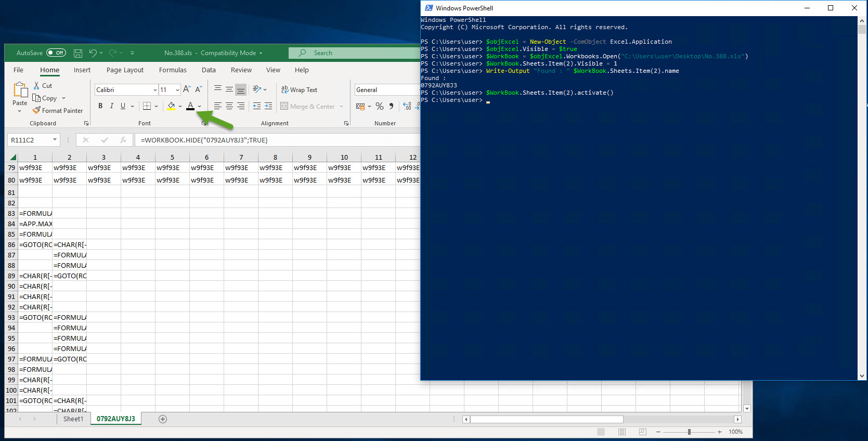Open the Customize Quick Access Toolbar dropdown
This screenshot has height=441, width=868.
pyautogui.click(x=132, y=53)
